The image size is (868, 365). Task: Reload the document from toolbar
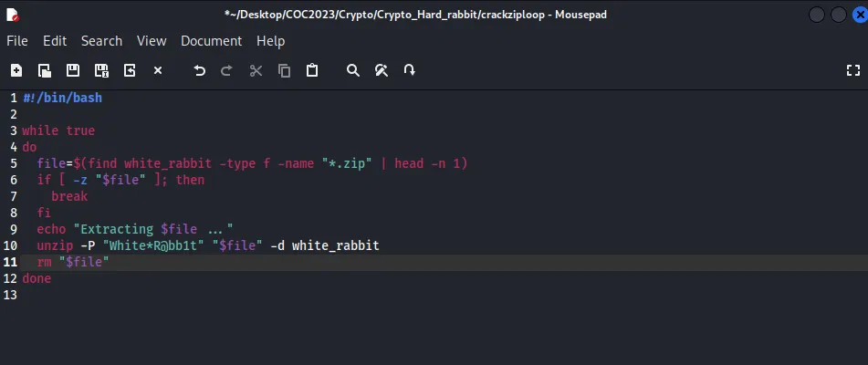tap(130, 70)
